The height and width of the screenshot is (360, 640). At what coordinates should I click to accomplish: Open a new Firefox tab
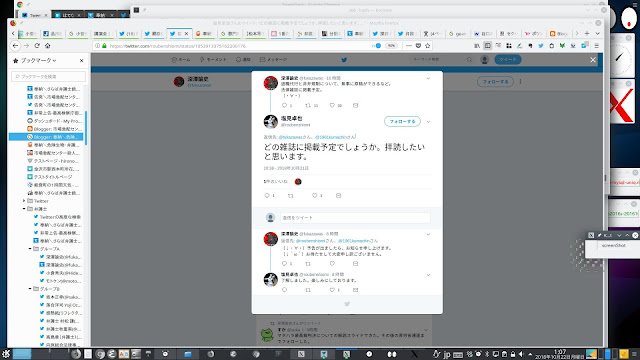tap(587, 33)
